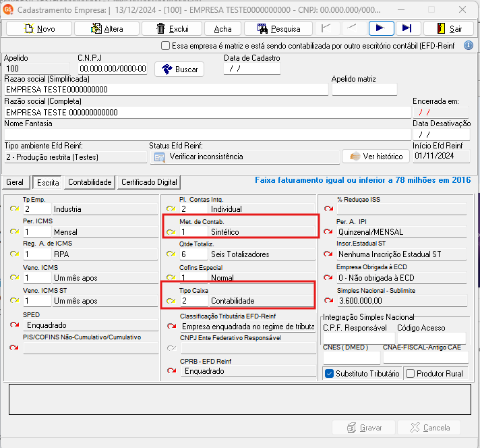The image size is (480, 448).
Task: Click yellow lookup arrow for Venc. ICMS
Action: pos(14,277)
